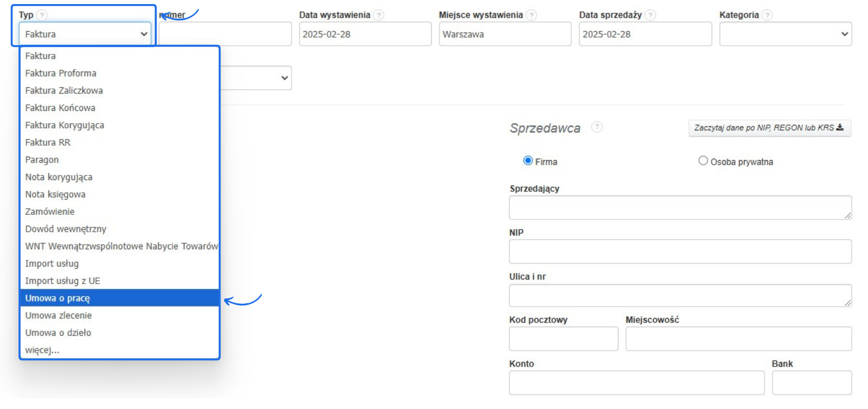
Task: Click the help icon beside Data wystawienia
Action: (x=379, y=15)
